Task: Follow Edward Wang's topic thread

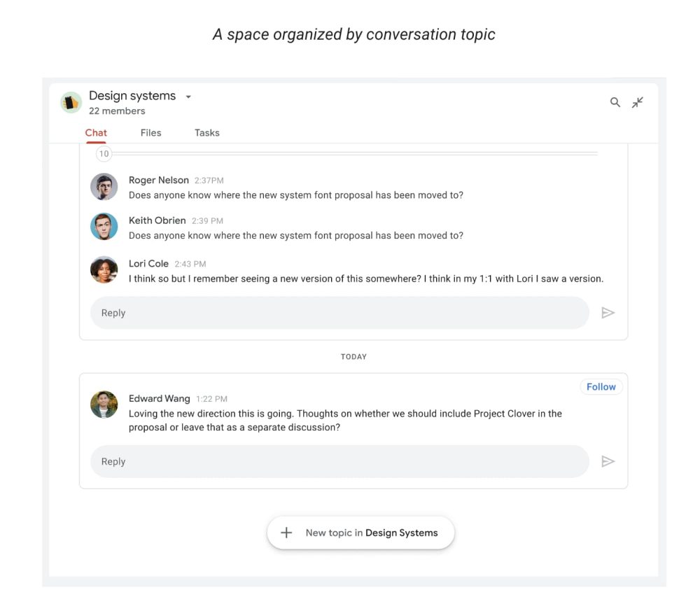Action: (601, 387)
